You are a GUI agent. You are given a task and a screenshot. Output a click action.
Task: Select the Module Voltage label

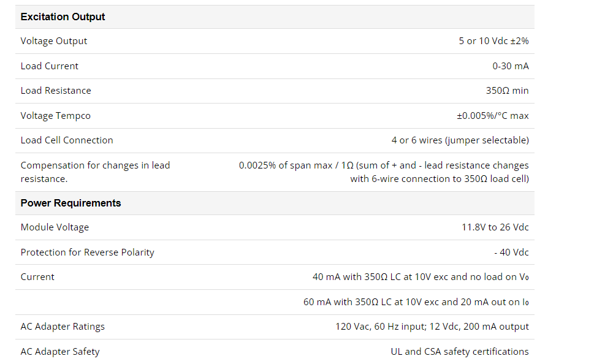pyautogui.click(x=55, y=227)
